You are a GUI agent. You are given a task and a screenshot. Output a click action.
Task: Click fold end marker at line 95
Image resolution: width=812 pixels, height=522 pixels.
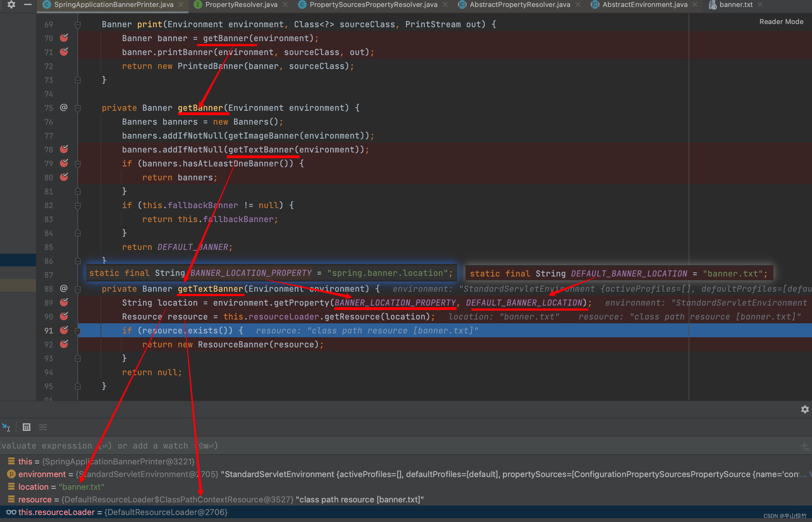point(77,386)
